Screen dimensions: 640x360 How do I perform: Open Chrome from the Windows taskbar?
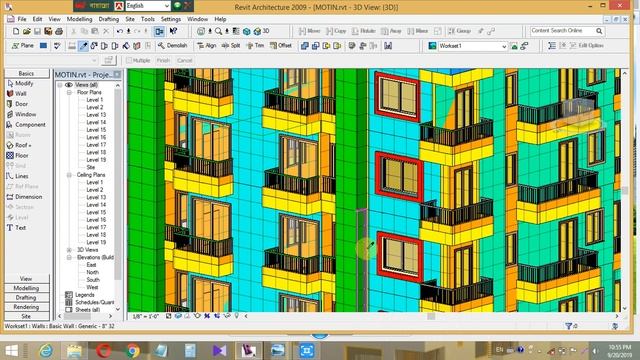point(132,351)
